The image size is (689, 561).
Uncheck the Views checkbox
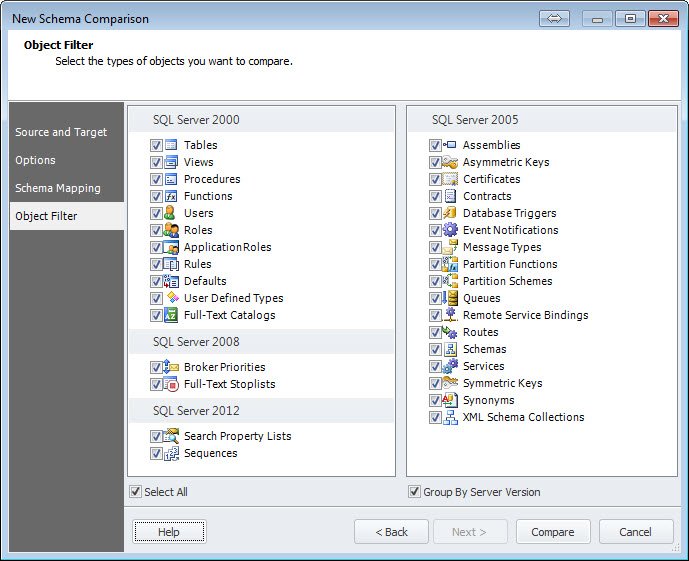pyautogui.click(x=156, y=162)
